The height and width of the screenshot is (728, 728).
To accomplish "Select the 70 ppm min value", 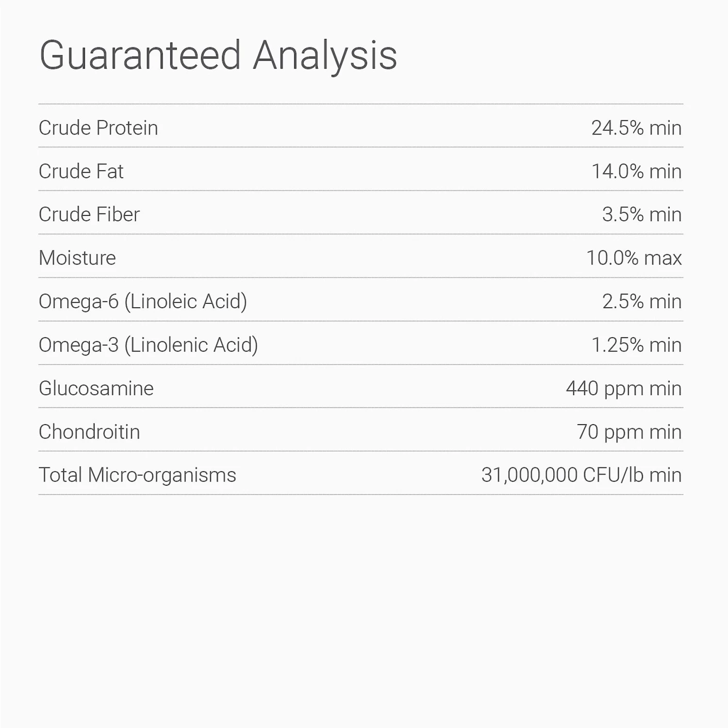I will [x=629, y=432].
